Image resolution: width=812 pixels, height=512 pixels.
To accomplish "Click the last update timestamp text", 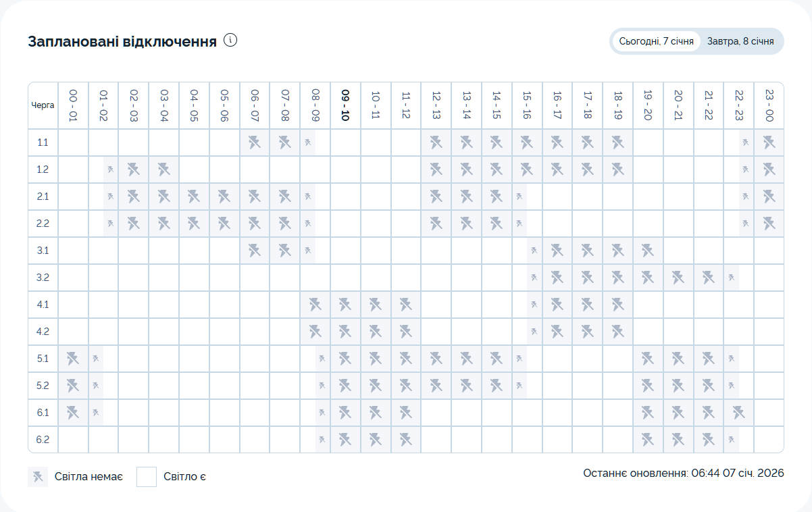I will click(683, 473).
